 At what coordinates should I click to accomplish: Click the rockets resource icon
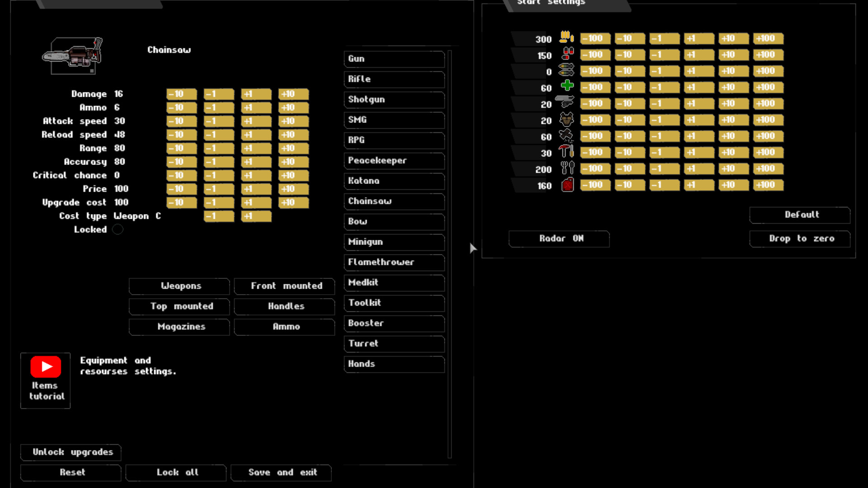tap(566, 70)
